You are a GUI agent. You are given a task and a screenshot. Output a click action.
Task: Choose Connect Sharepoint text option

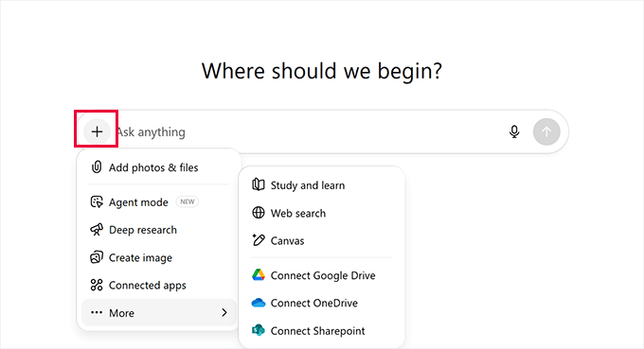point(317,331)
